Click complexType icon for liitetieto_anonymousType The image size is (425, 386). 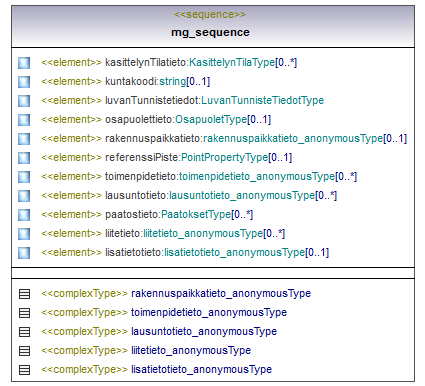24,351
